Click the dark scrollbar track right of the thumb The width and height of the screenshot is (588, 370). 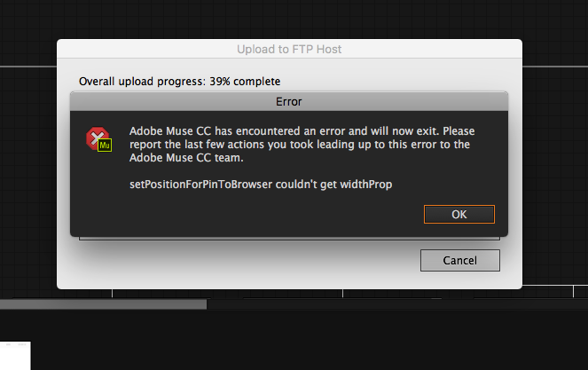(397, 304)
